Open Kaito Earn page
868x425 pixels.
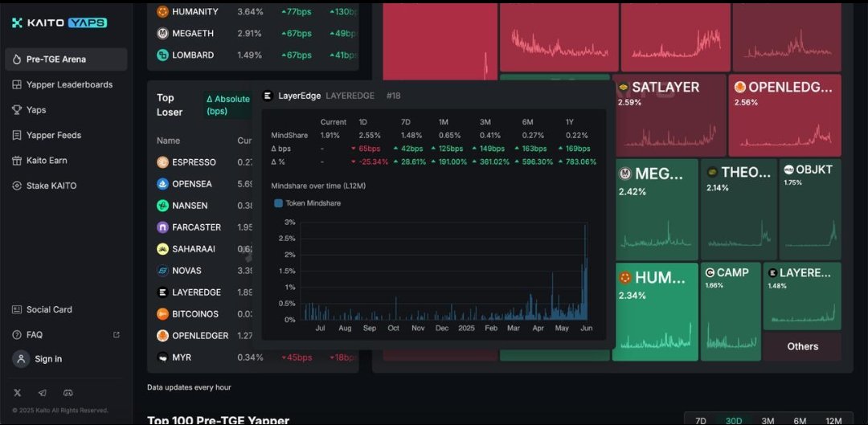66,161
